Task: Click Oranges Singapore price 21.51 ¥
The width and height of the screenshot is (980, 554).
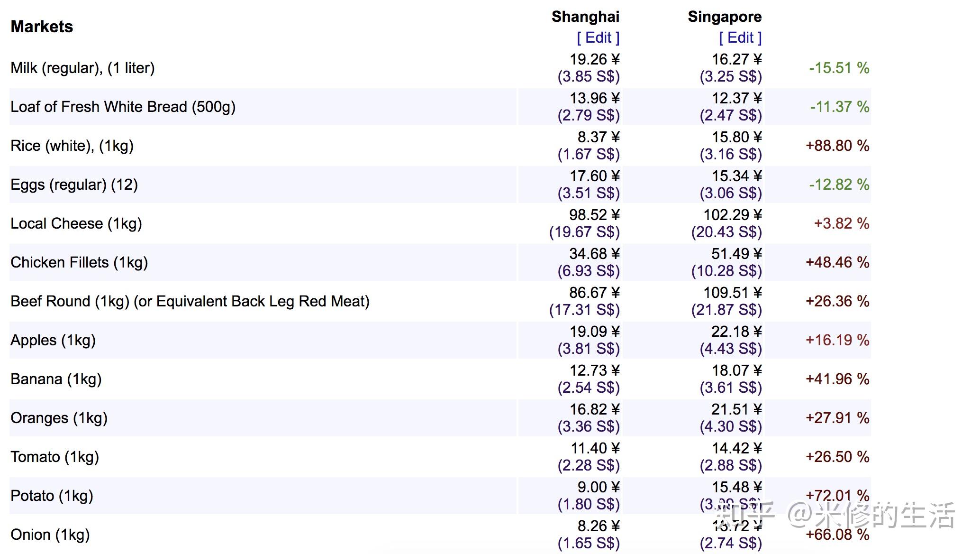Action: [x=737, y=409]
